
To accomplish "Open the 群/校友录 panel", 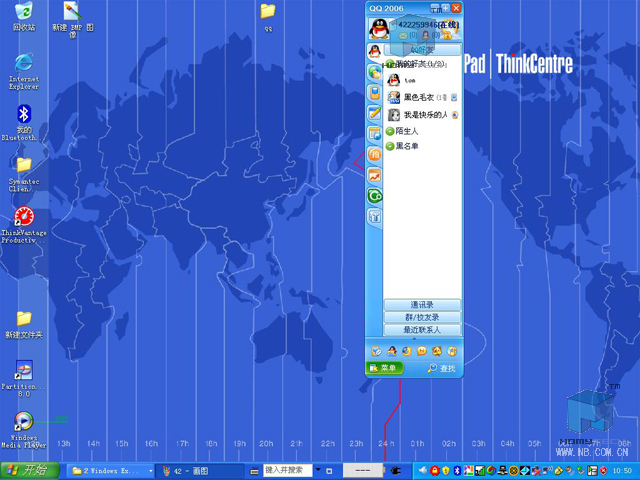I will tap(421, 317).
